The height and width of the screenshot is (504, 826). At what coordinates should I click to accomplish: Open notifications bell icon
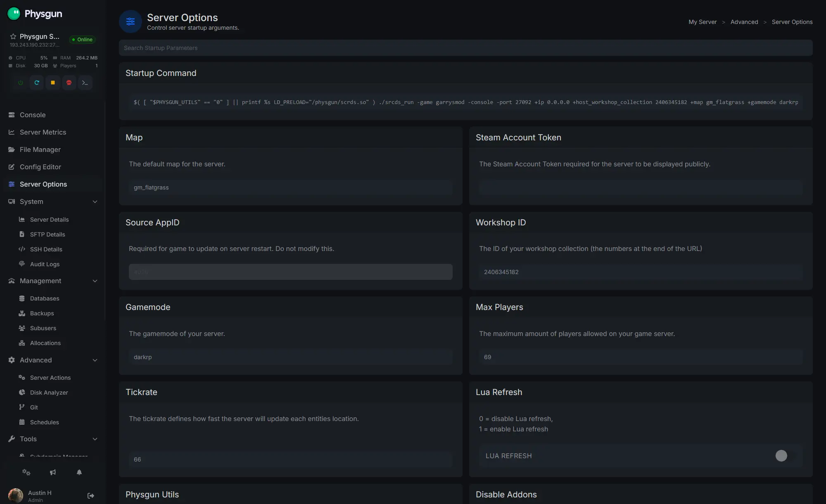coord(79,472)
